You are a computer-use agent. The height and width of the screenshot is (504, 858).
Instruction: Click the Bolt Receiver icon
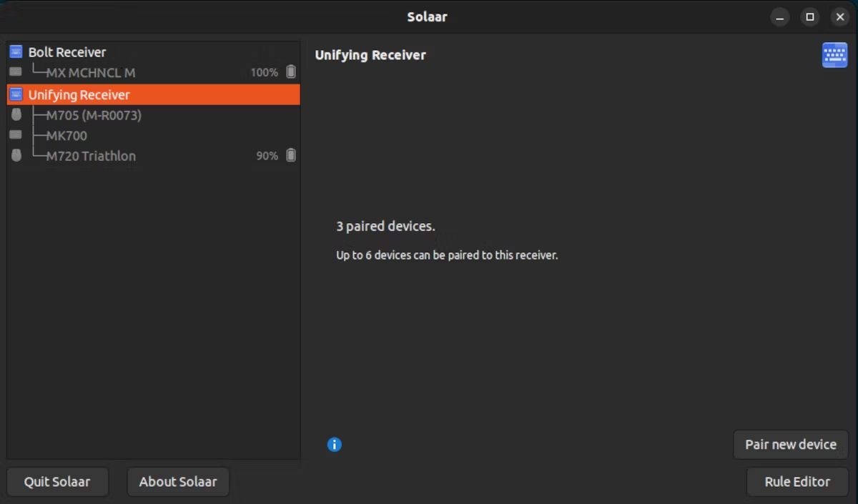16,51
